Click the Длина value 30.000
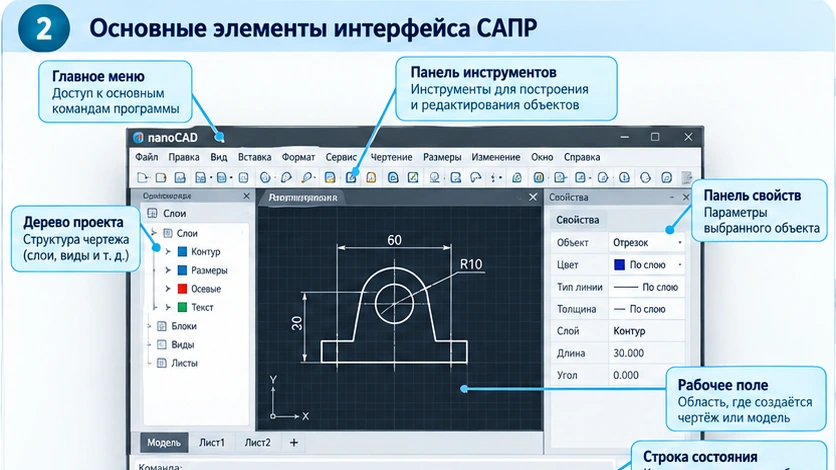The width and height of the screenshot is (836, 470). tap(647, 353)
